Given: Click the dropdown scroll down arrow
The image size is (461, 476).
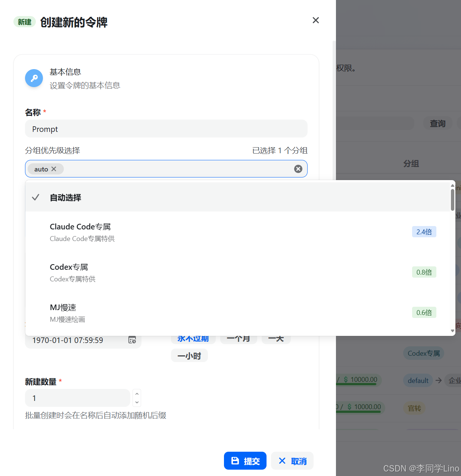Looking at the screenshot, I should (452, 331).
